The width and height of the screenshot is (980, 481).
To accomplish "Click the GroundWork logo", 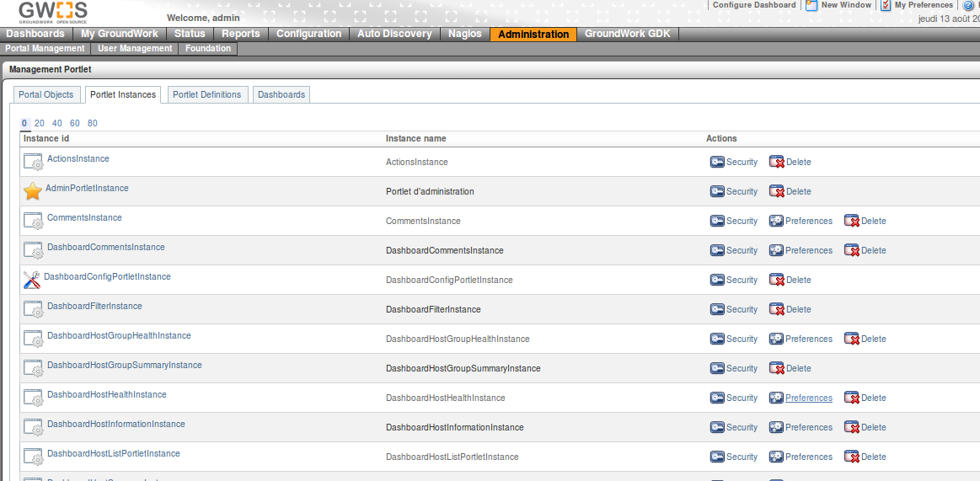I will coord(53,12).
